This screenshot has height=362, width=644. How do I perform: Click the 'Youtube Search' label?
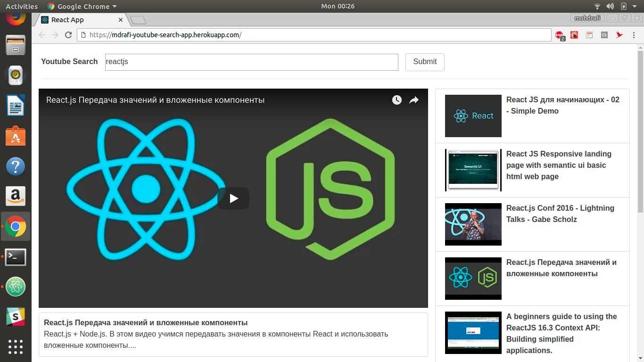pos(69,62)
